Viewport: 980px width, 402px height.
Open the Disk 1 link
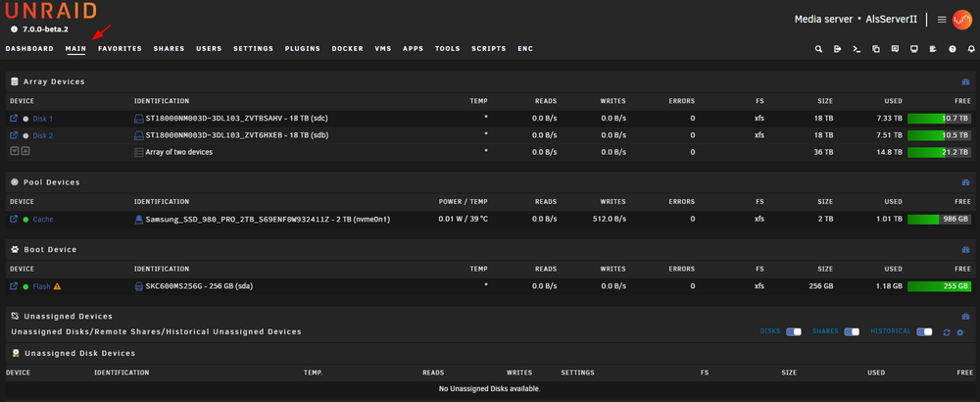pos(42,119)
